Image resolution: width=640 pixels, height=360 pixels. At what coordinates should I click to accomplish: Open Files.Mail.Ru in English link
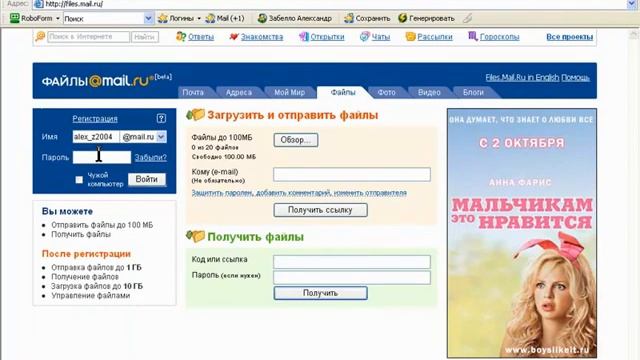(x=522, y=78)
